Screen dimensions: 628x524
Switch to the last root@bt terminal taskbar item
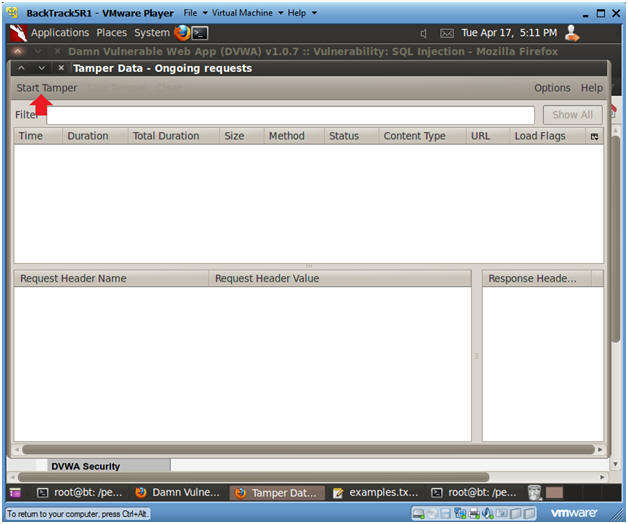pyautogui.click(x=474, y=493)
